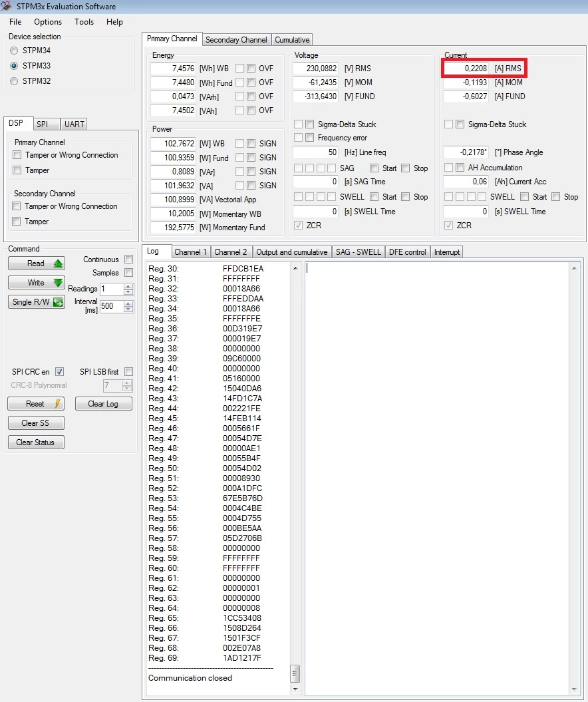Click the register log scrollbar thumb

coord(295,673)
